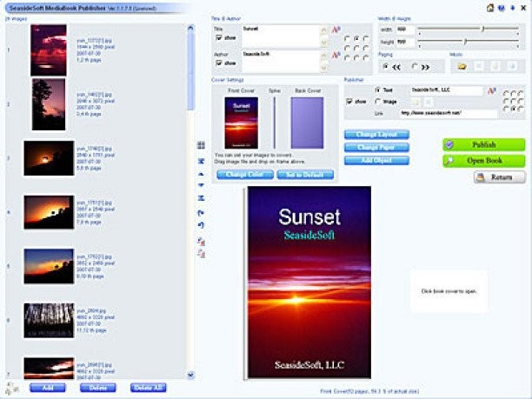The height and width of the screenshot is (399, 532).
Task: Click the Change Color button
Action: [245, 175]
